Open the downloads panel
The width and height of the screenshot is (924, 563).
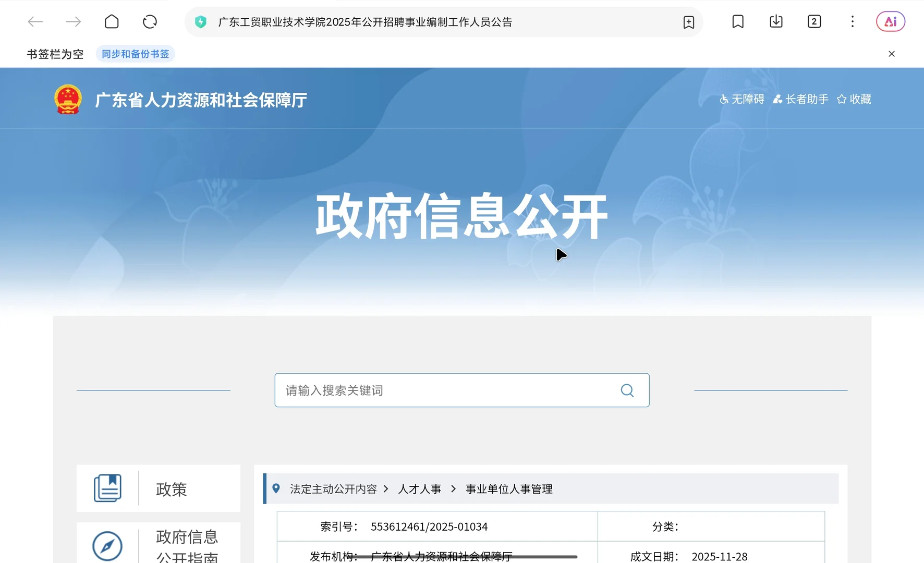775,21
